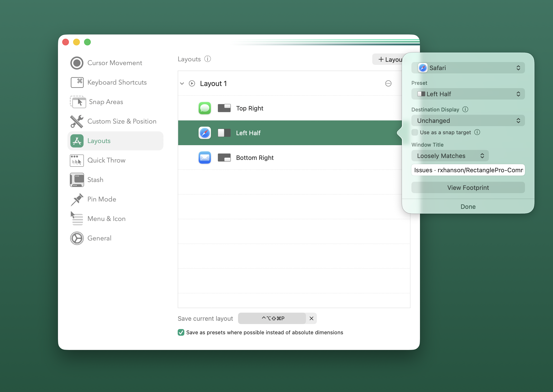Click the View Footprint button
Viewport: 553px width, 392px height.
468,187
